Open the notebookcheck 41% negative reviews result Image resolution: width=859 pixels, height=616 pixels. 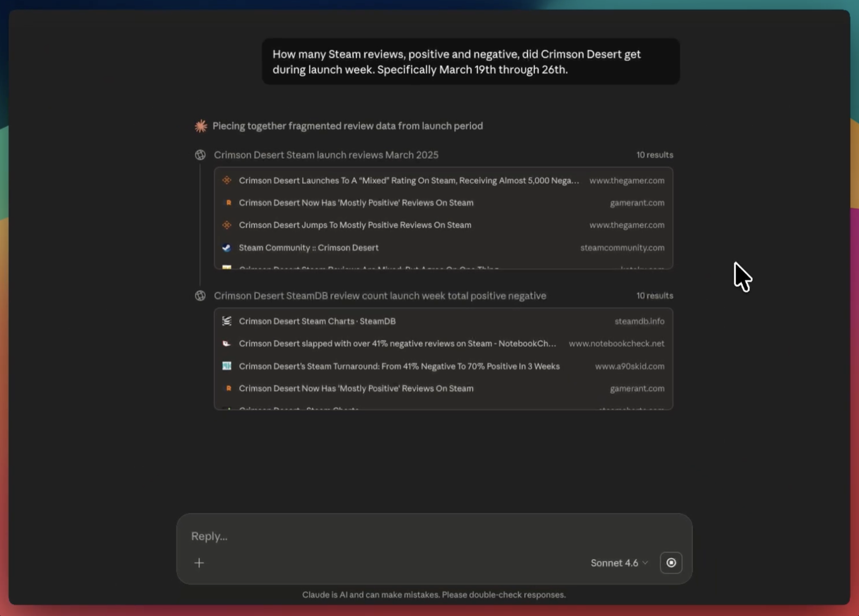click(x=443, y=344)
